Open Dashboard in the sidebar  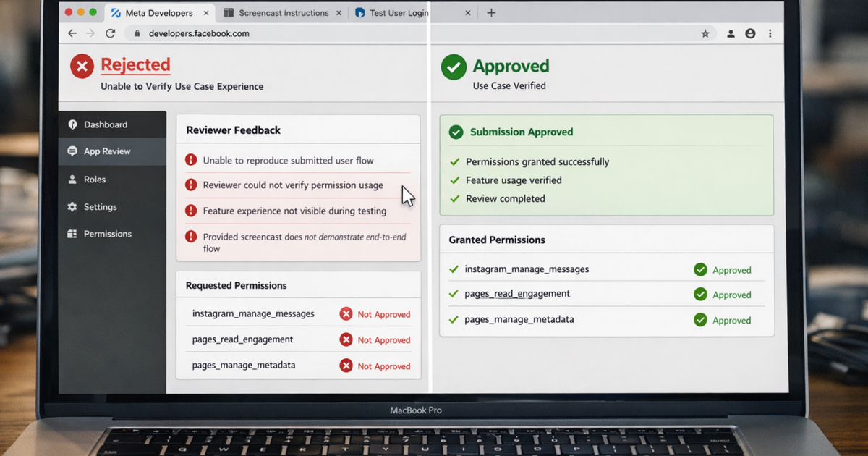112,124
